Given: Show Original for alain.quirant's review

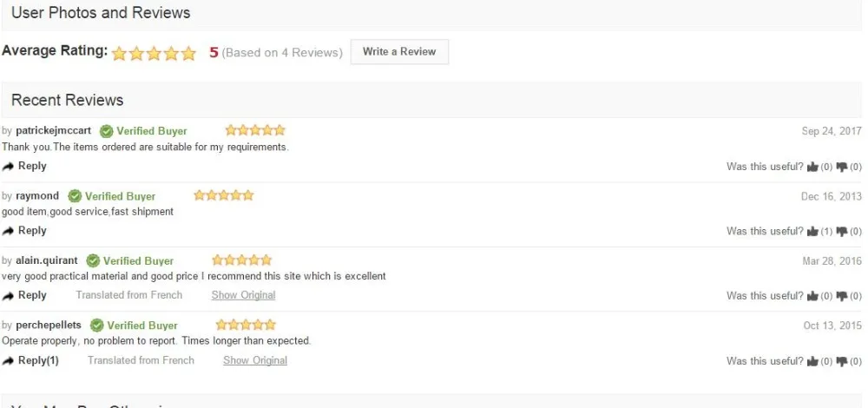Looking at the screenshot, I should [x=243, y=295].
